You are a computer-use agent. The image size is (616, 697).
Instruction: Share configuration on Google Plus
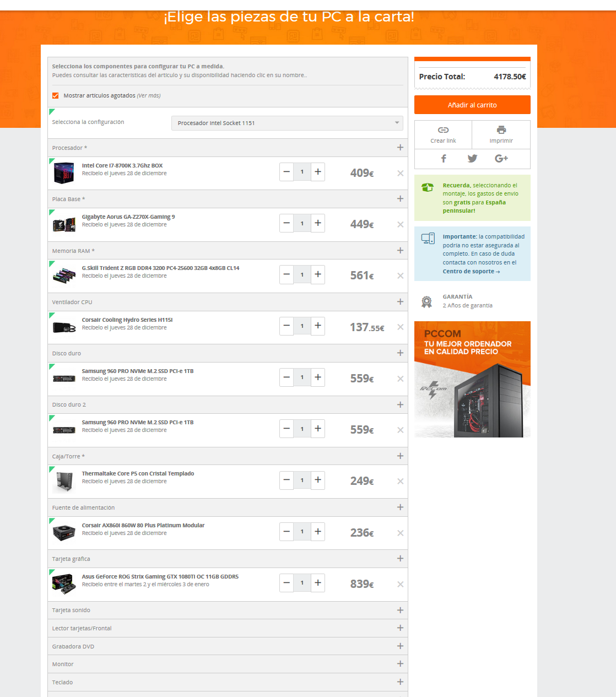[x=501, y=159]
